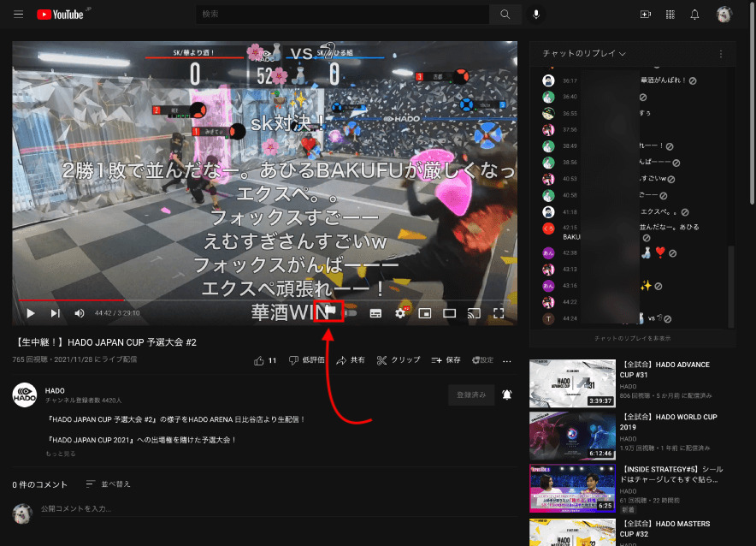Toggle theater mode
Viewport: 756px width, 546px height.
(x=449, y=313)
